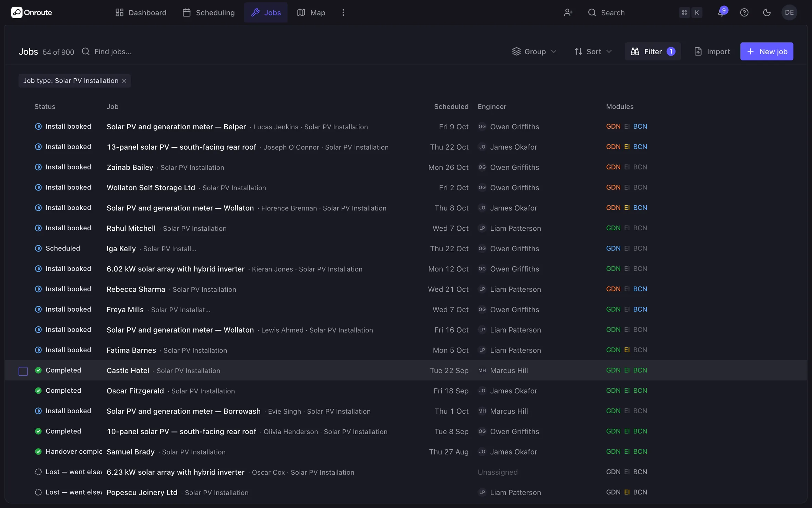Click the status icon for Oscar Fitzgerald

[x=38, y=391]
